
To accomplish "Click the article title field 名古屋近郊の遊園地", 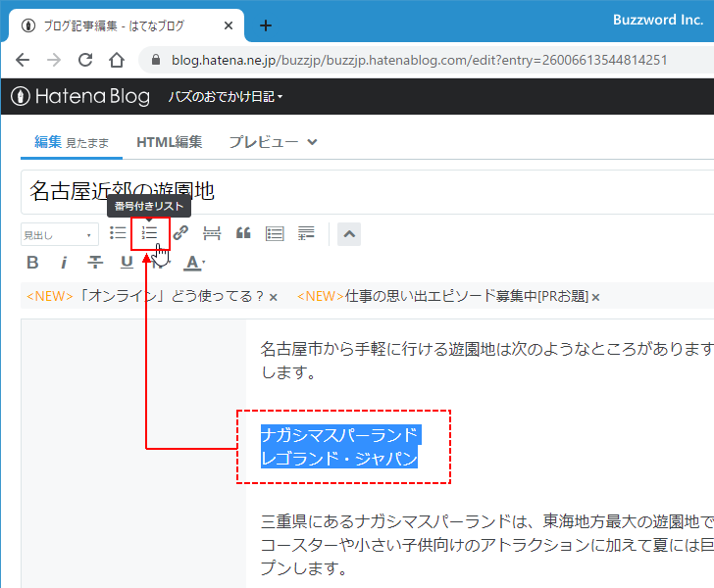I will [x=367, y=192].
